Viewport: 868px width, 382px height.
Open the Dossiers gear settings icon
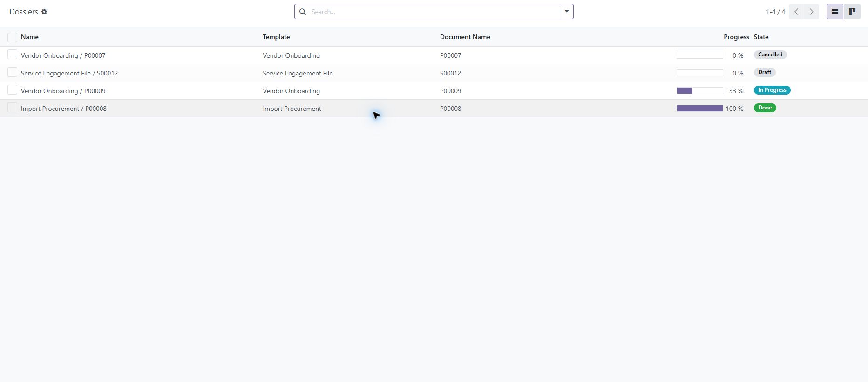point(44,12)
